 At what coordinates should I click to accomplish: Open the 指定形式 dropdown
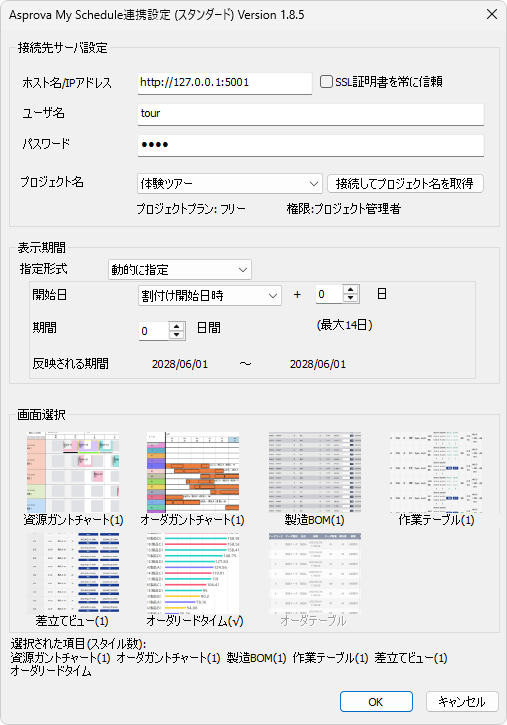[x=180, y=270]
